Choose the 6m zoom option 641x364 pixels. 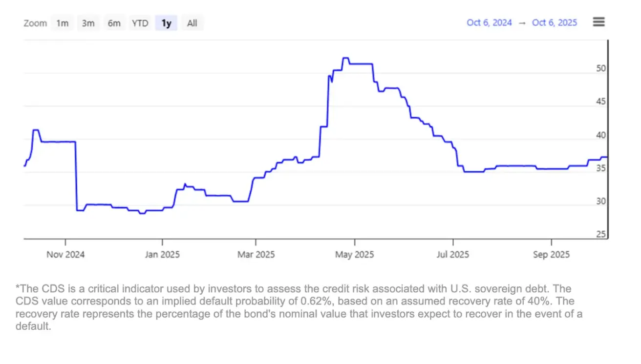(114, 23)
